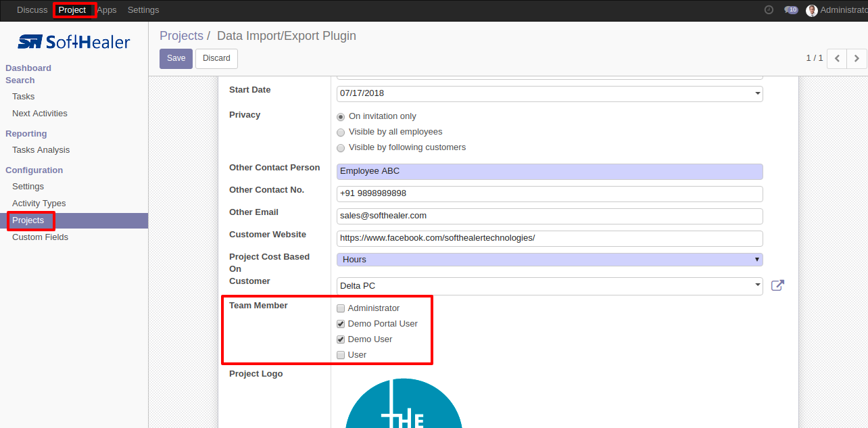Click the Customer Website field
This screenshot has height=428, width=868.
550,239
